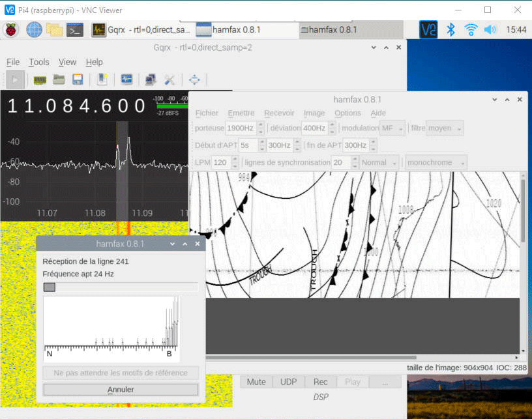532x419 pixels.
Task: Click 'Réception de la ligne 241' text
Action: tap(85, 261)
